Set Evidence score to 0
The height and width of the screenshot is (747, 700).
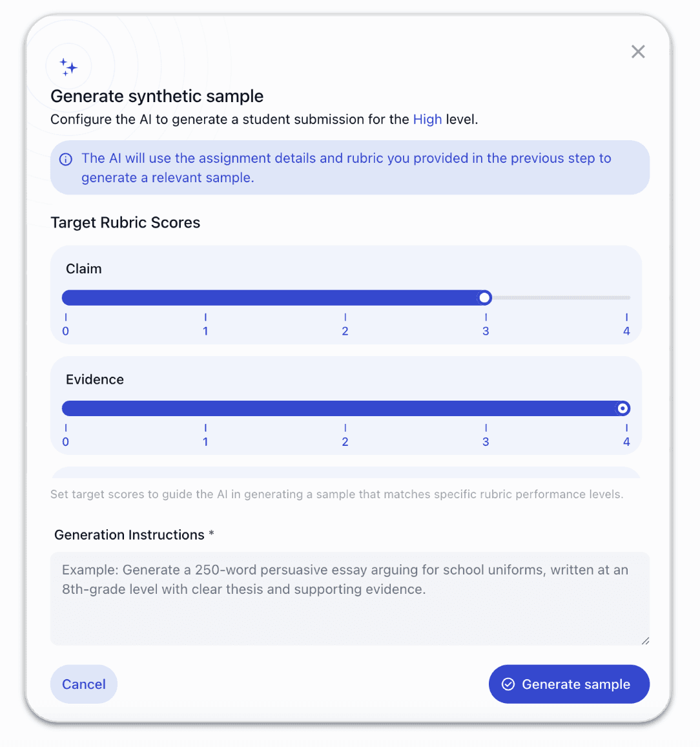66,408
